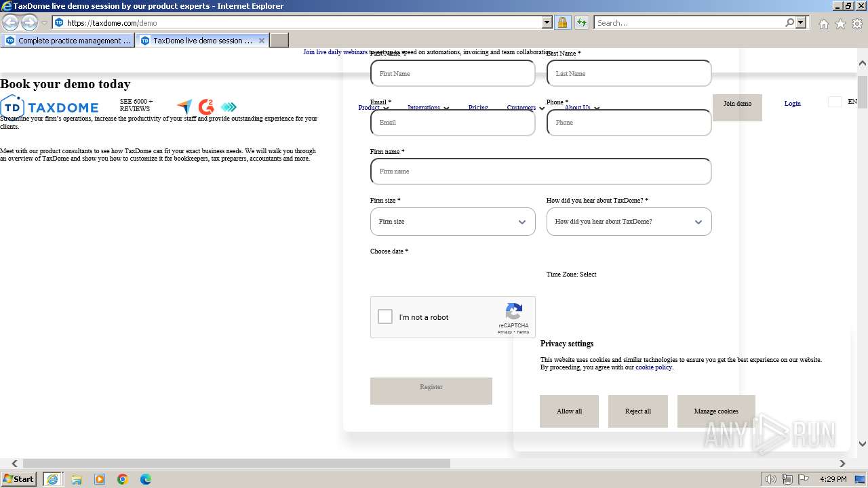Click the Capterra review icon
Viewport: 868px width, 488px height.
tap(184, 107)
